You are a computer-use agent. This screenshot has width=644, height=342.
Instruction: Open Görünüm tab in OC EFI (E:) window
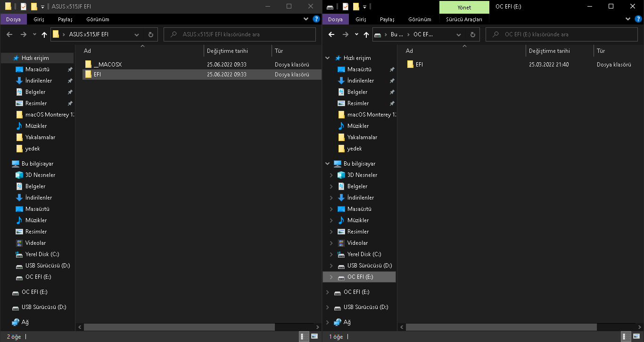[x=420, y=19]
